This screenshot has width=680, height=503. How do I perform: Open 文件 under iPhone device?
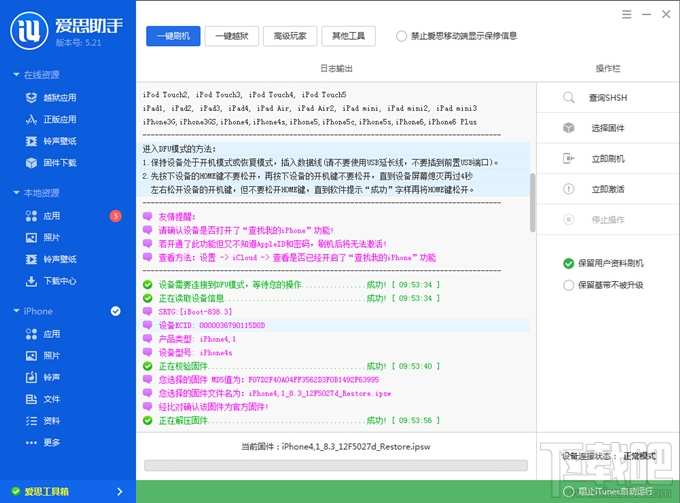coord(43,399)
